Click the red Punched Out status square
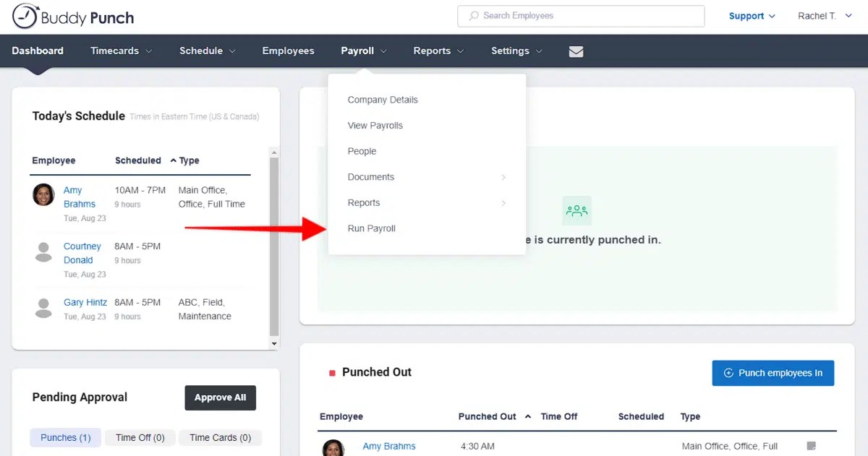 tap(332, 372)
